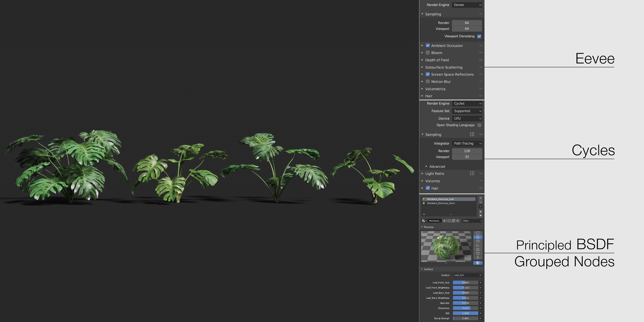Uncheck Viewport Denoising option
The image size is (644, 322).
pyautogui.click(x=479, y=36)
